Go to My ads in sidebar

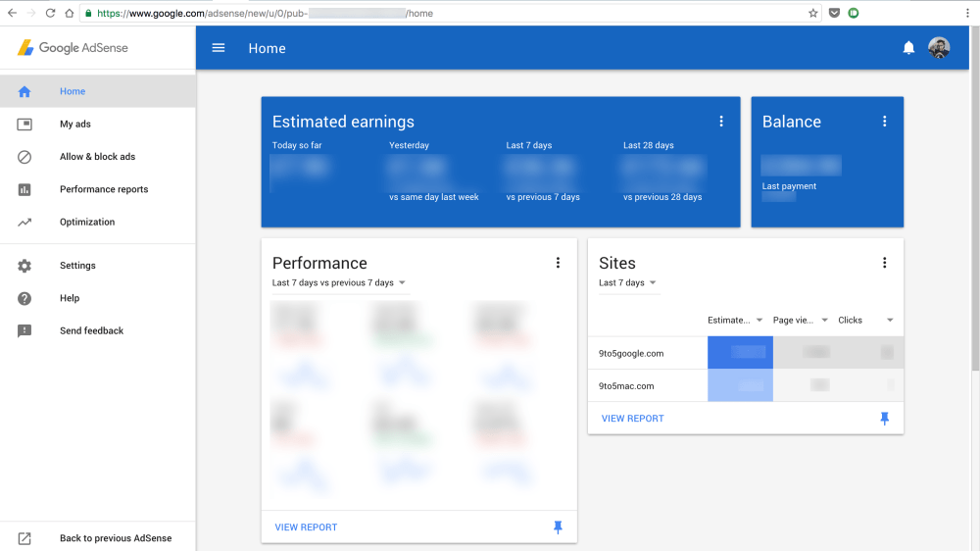(x=75, y=125)
